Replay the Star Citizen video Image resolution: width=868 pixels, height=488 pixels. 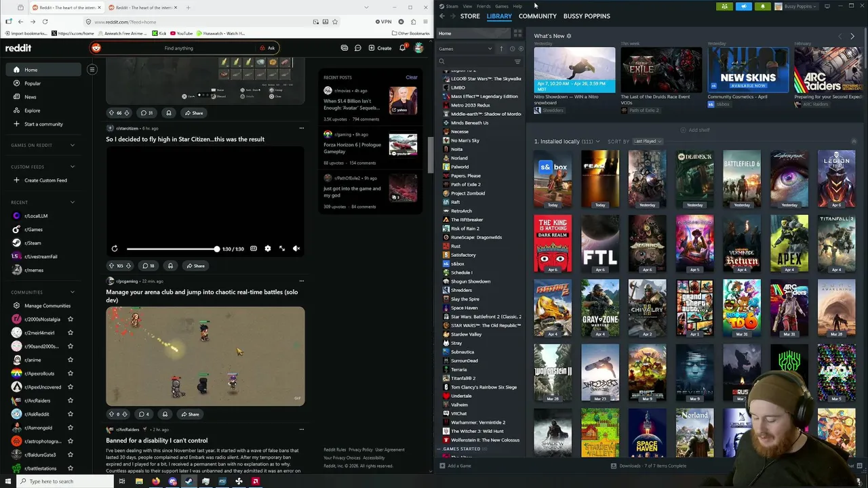[115, 249]
